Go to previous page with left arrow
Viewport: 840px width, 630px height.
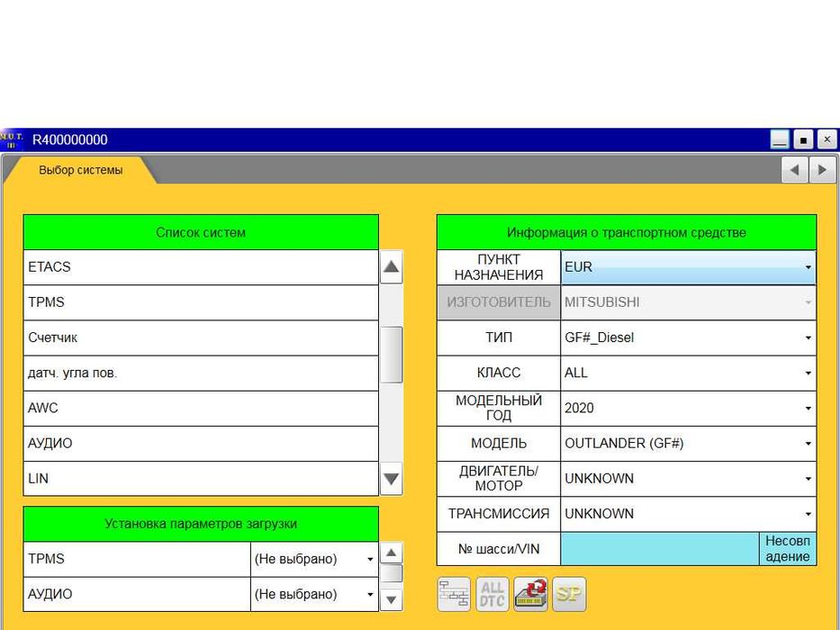coord(794,170)
